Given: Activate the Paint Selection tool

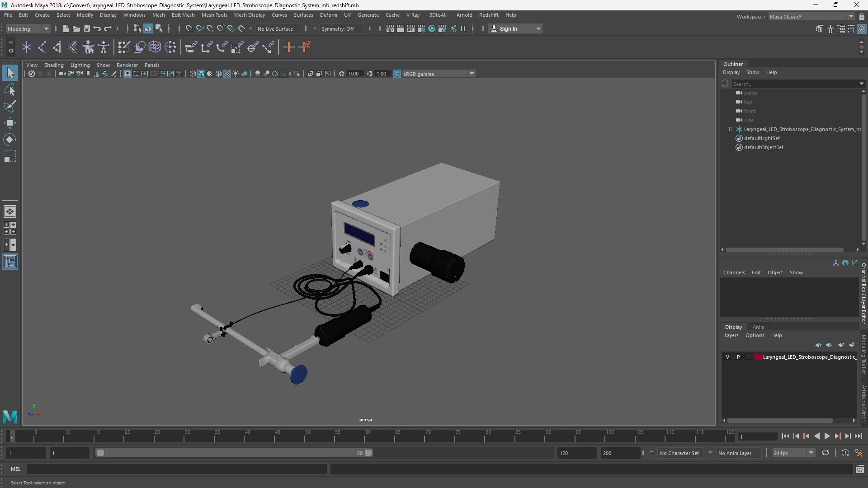Looking at the screenshot, I should coord(10,106).
